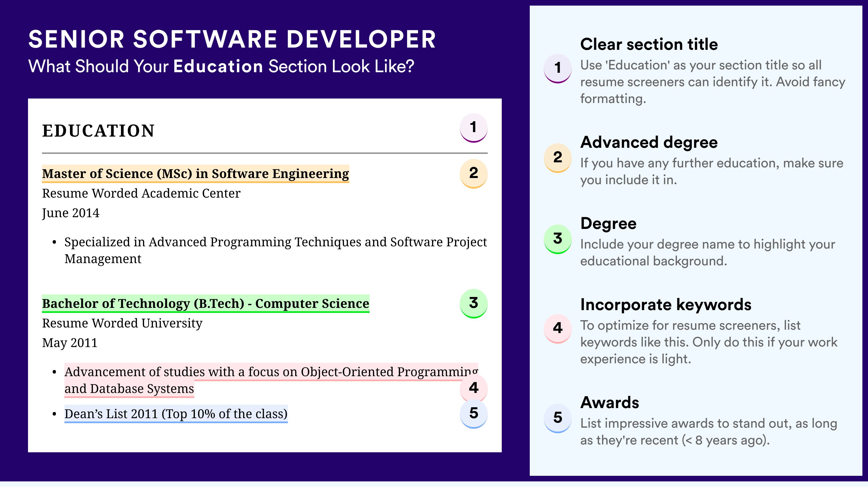Click the "Advanced degree" tip heading
Screen dimensions: 868x487
point(649,142)
